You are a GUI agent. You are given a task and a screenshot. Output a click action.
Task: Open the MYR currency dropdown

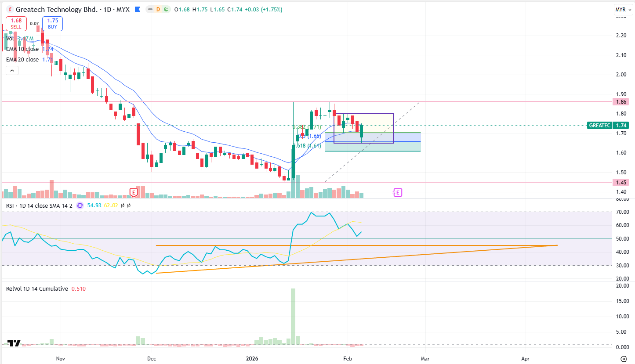click(620, 9)
